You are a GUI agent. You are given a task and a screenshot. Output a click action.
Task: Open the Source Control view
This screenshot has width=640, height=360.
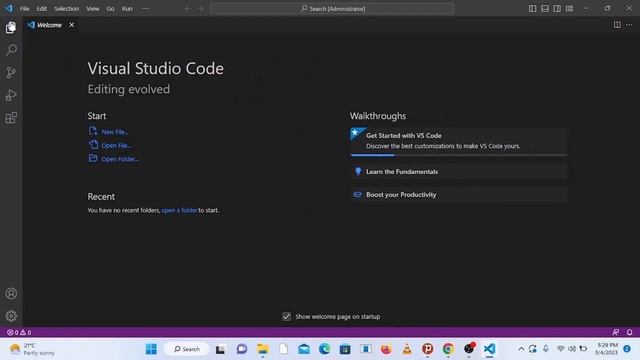pyautogui.click(x=11, y=73)
